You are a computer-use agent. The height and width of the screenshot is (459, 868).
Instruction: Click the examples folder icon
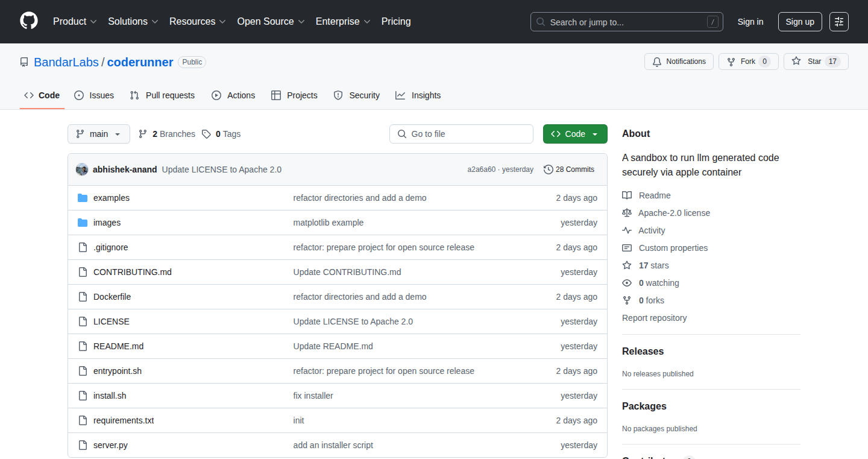[83, 198]
